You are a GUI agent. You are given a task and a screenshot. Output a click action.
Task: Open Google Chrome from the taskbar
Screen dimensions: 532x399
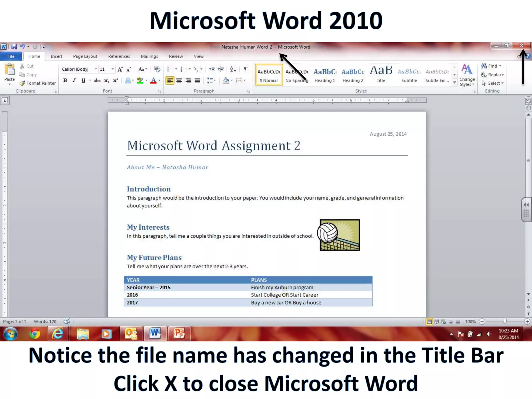[35, 334]
